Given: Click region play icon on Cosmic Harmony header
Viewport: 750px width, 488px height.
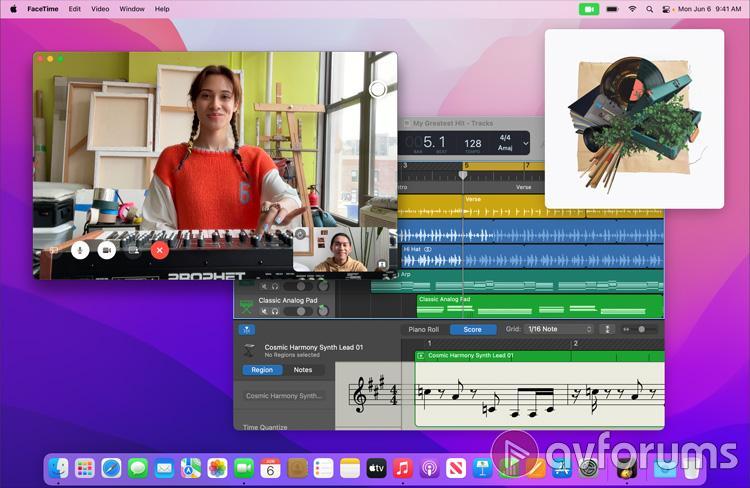Looking at the screenshot, I should point(420,355).
